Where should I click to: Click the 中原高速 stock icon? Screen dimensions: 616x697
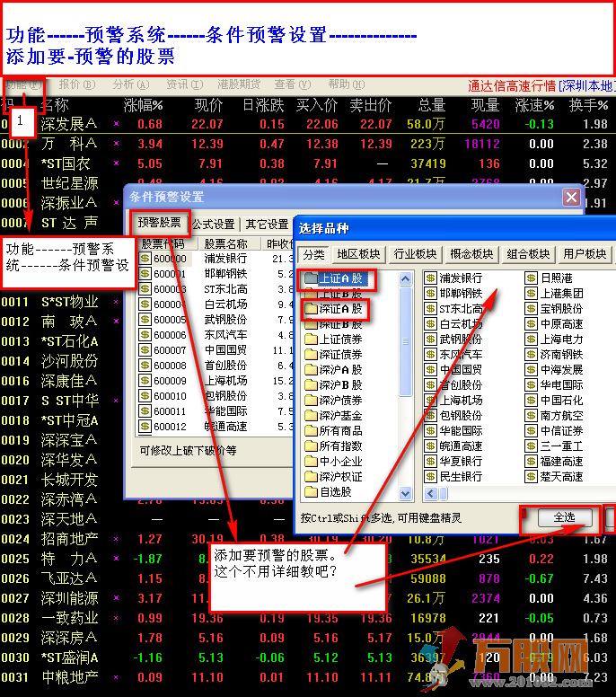click(531, 324)
